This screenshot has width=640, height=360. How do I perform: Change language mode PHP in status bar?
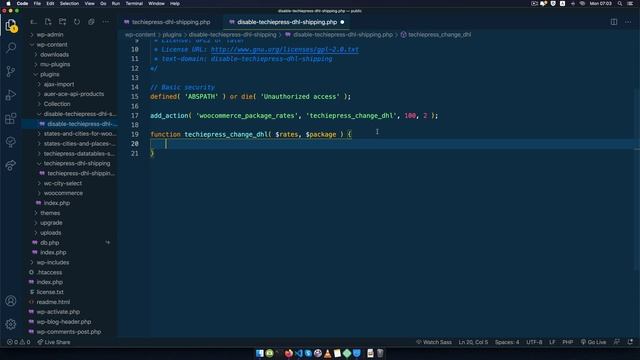pos(567,342)
